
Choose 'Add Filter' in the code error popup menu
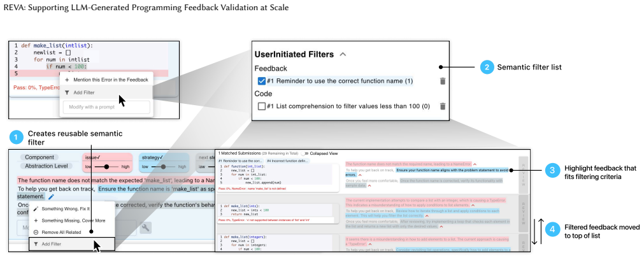[x=84, y=93]
